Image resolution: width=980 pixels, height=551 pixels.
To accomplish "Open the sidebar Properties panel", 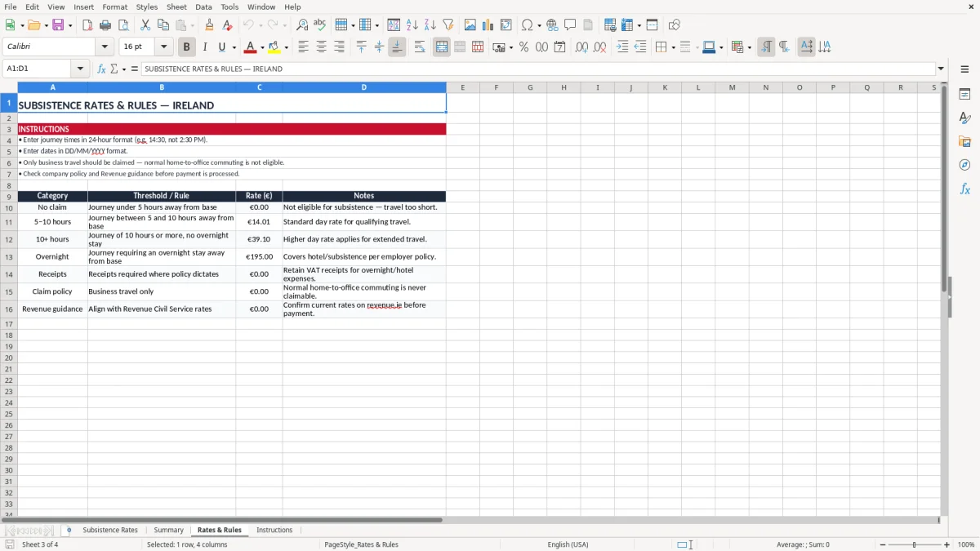I will [x=964, y=95].
